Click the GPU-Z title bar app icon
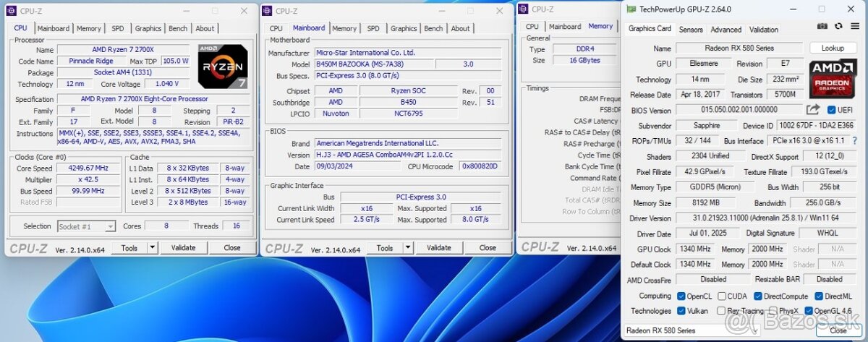The width and height of the screenshot is (868, 342). point(631,9)
